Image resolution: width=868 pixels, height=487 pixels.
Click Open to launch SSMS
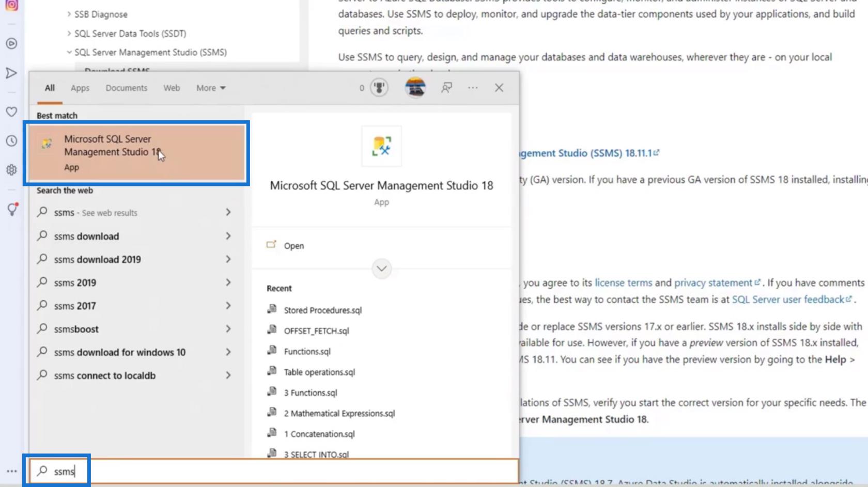[x=293, y=246]
